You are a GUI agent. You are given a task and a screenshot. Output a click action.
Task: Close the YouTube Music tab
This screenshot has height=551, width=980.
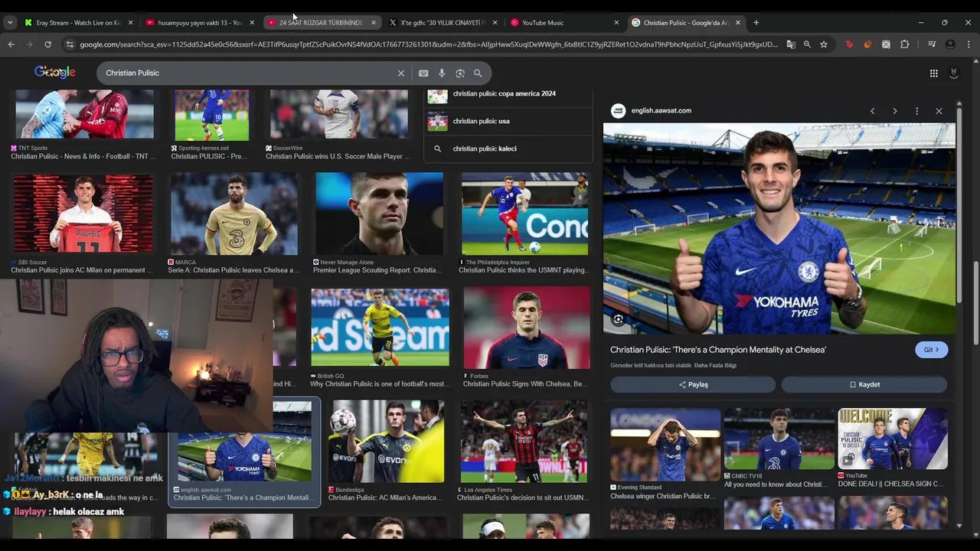point(616,23)
